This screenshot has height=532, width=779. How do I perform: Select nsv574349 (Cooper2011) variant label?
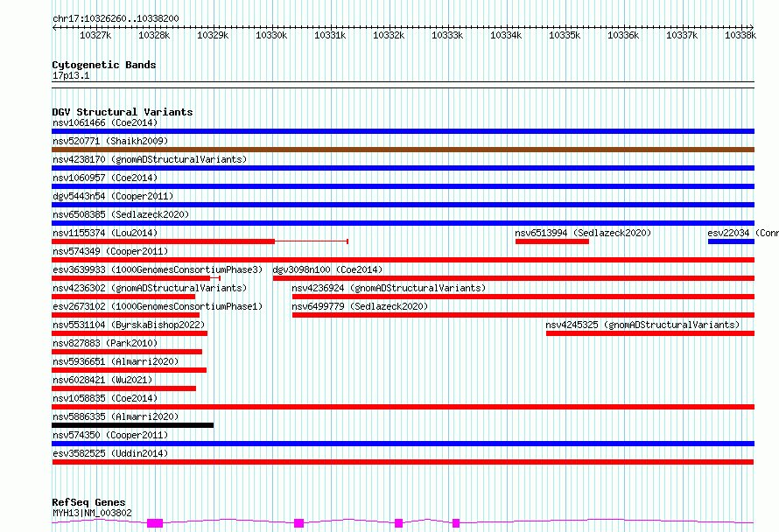[110, 251]
